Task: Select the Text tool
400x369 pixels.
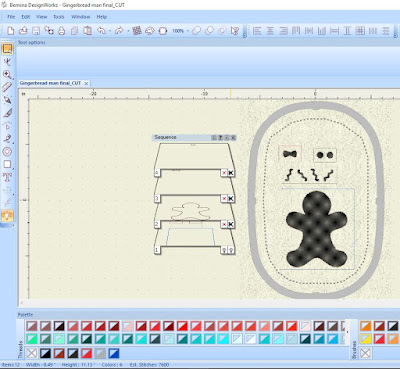Action: tap(7, 177)
